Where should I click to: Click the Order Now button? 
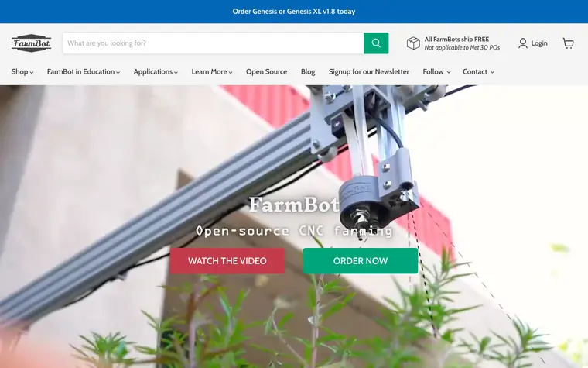(x=361, y=260)
